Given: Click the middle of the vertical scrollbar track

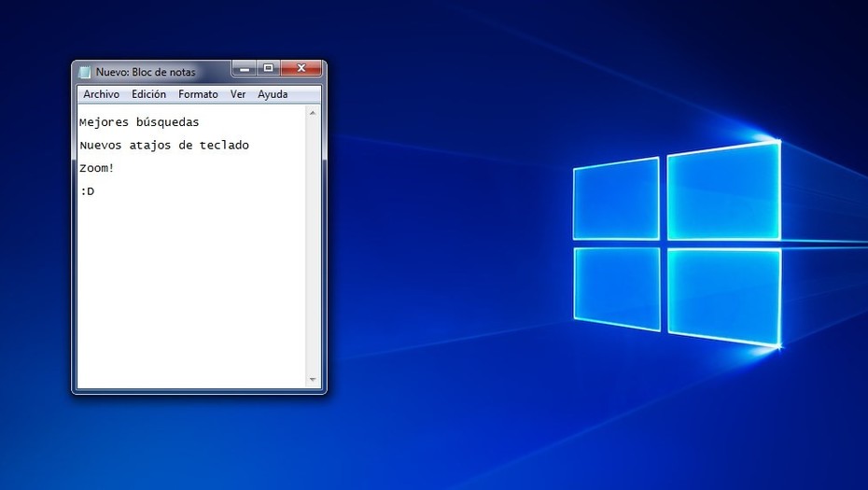Looking at the screenshot, I should pyautogui.click(x=313, y=246).
